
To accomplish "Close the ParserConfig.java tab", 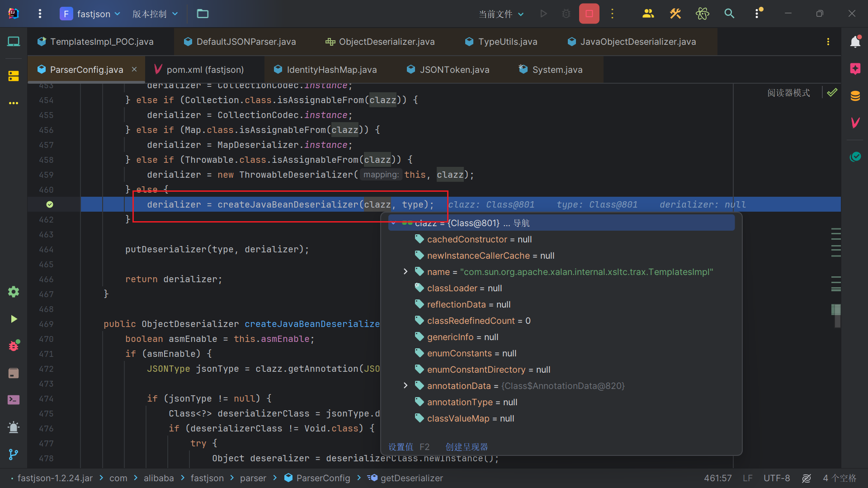I will 134,69.
